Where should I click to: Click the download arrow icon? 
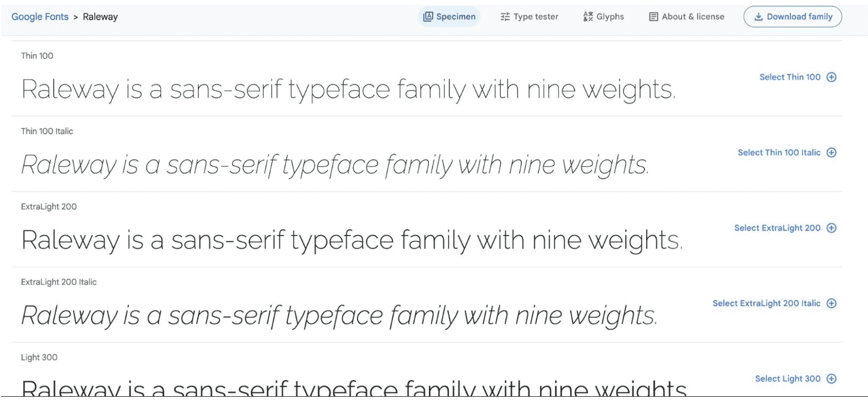[759, 17]
